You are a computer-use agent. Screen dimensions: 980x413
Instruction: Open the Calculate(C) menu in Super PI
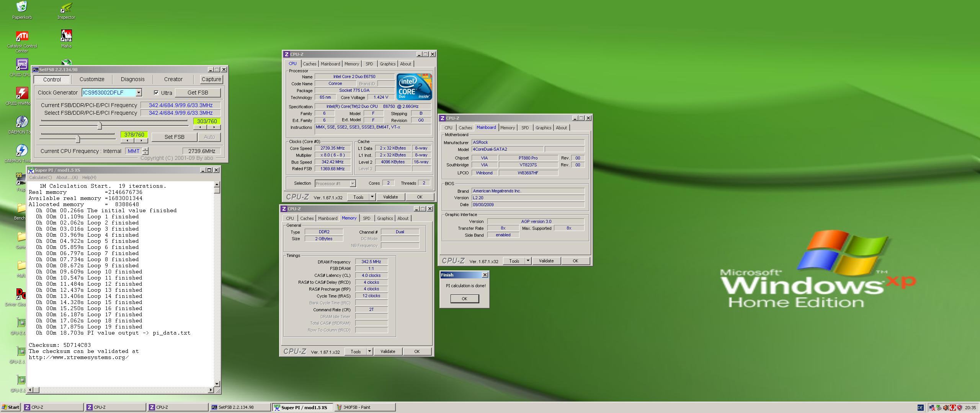[41, 177]
